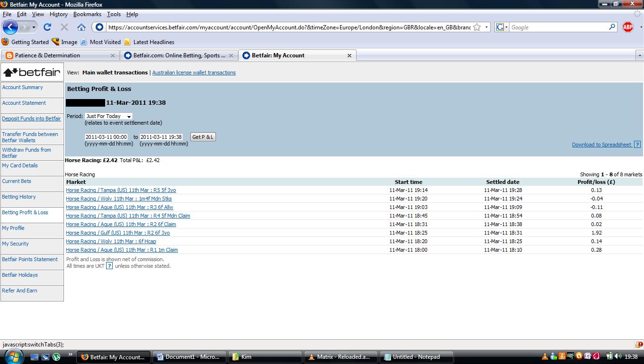
Task: Open Aque R3 6f Allw market
Action: coord(119,207)
